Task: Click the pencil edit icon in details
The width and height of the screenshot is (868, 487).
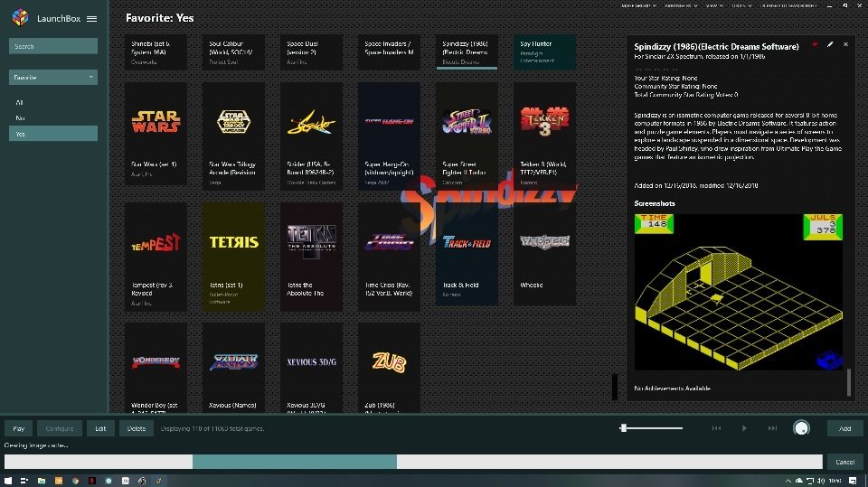Action: pyautogui.click(x=830, y=44)
